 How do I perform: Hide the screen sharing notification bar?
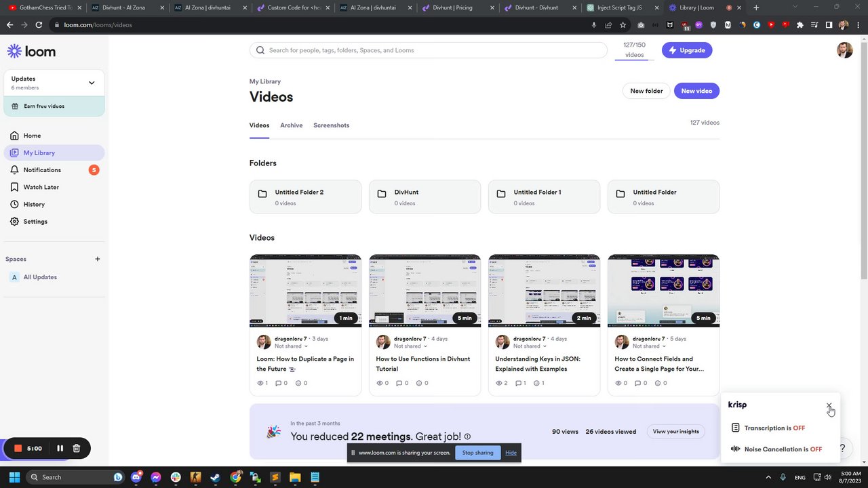(511, 453)
